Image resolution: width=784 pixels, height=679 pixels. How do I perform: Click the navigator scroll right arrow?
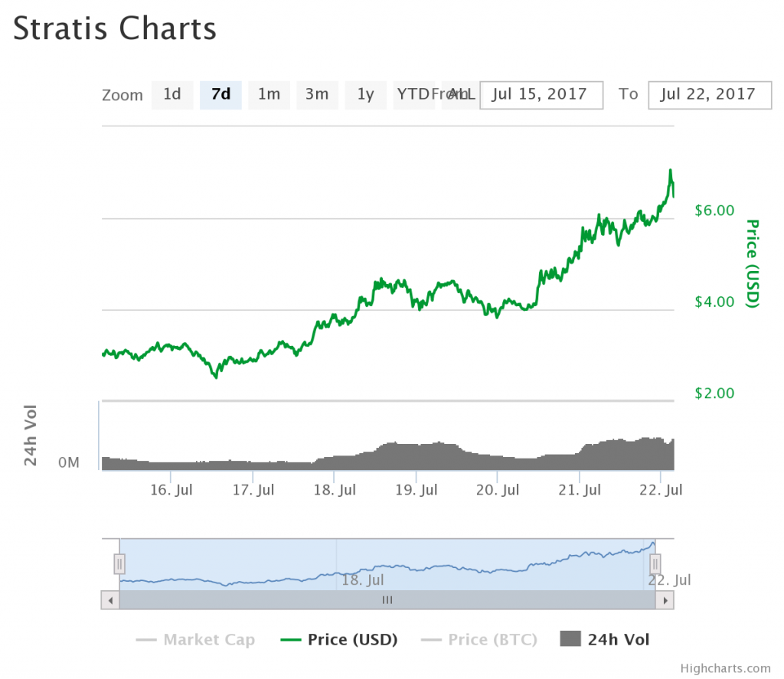point(665,600)
